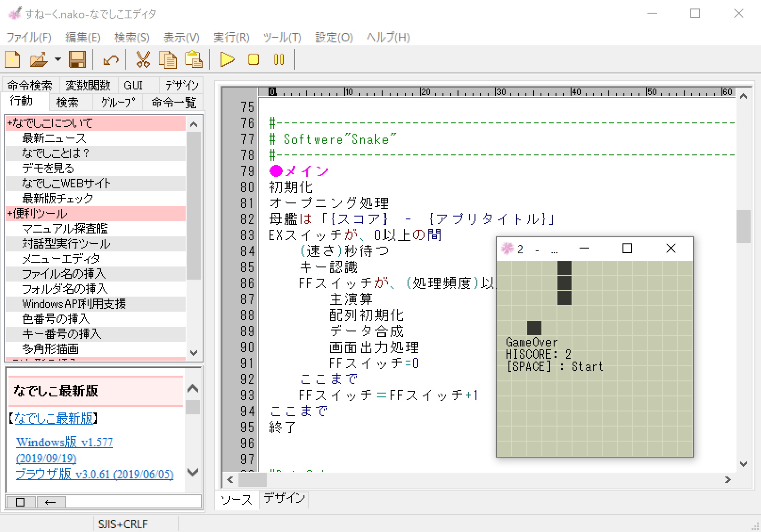Stop the running program
This screenshot has width=761, height=532.
[253, 60]
